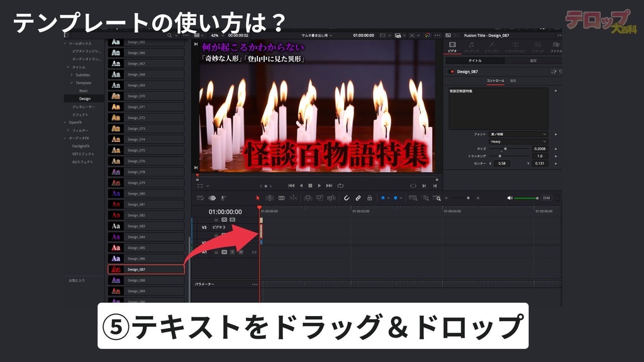Select the Trim Edit Mode icon
644x362 pixels.
click(270, 198)
